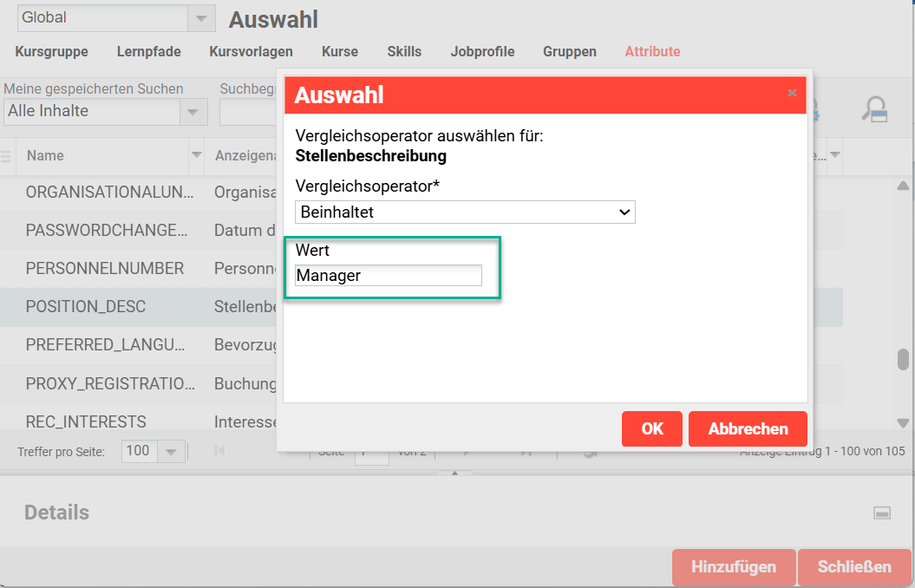Click the Hinzufügen button
Viewport: 915px width, 588px height.
click(733, 567)
